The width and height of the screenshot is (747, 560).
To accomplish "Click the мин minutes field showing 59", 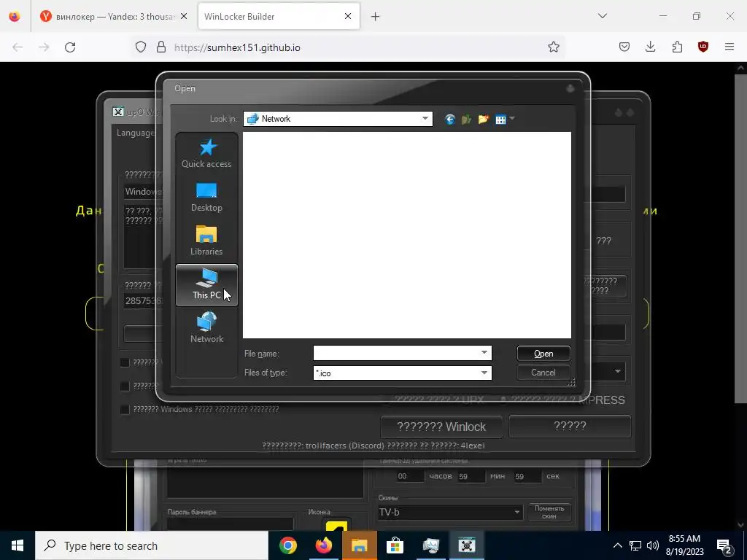I will click(x=471, y=476).
